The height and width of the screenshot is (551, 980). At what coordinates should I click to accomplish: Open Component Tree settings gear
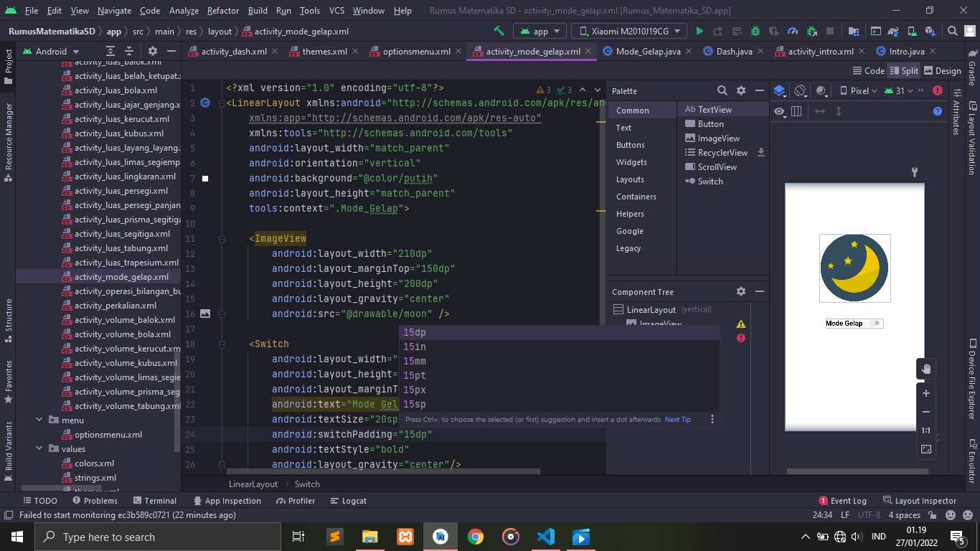click(x=741, y=292)
